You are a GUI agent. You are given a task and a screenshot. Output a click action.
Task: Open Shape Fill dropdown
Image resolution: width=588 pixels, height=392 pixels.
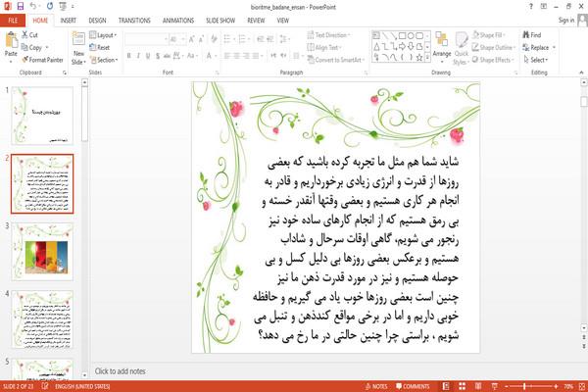[488, 35]
